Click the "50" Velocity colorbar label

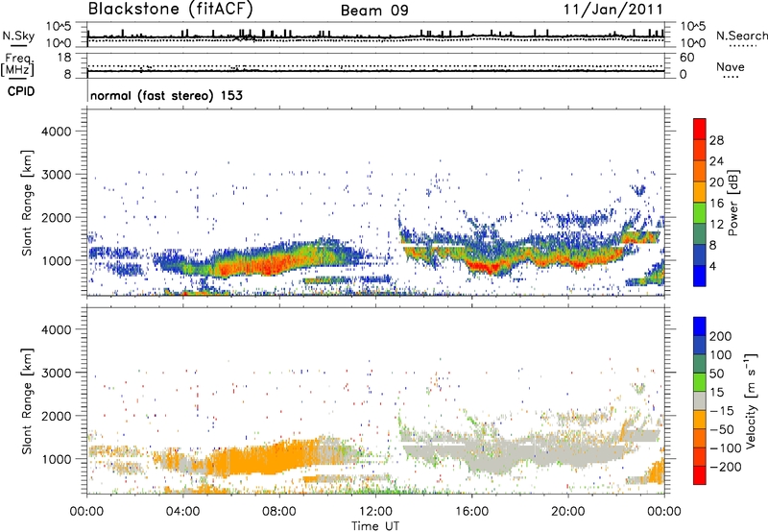click(716, 374)
